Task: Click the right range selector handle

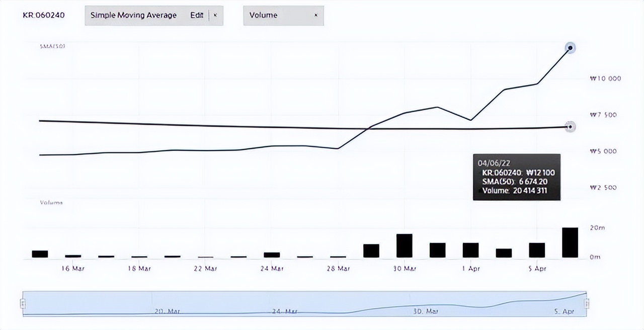Action: click(x=587, y=304)
